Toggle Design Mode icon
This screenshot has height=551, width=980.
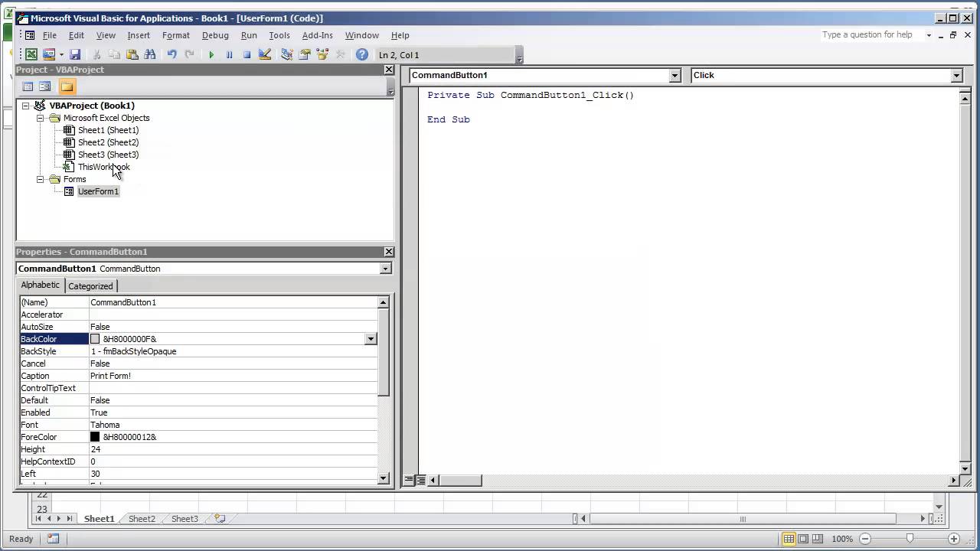[x=265, y=54]
